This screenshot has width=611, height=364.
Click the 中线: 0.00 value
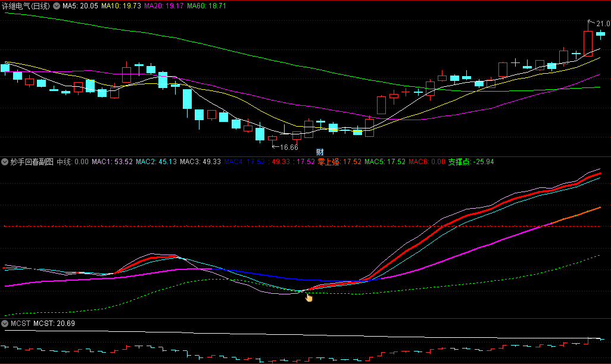click(73, 162)
